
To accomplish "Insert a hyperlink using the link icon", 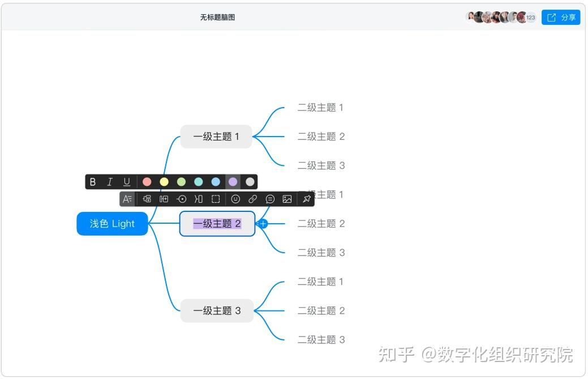I will click(252, 199).
